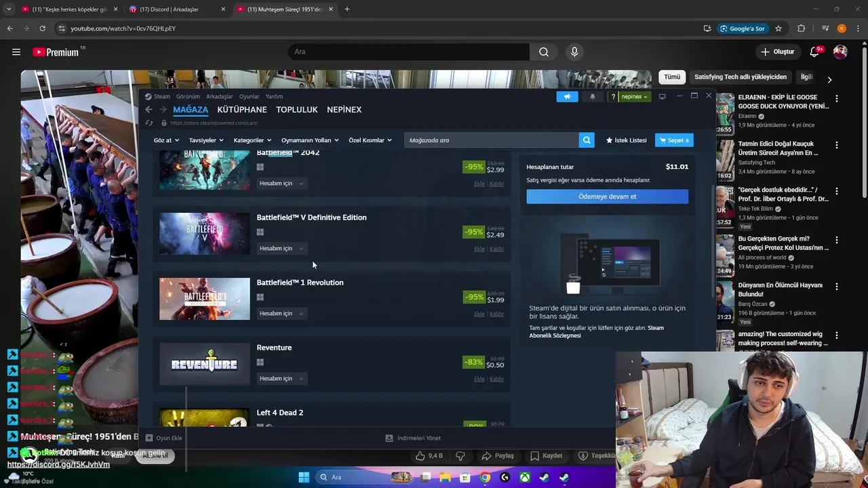The height and width of the screenshot is (488, 868).
Task: Open Hesabım için dropdown for Battlefield 1 Revolution
Action: (281, 314)
